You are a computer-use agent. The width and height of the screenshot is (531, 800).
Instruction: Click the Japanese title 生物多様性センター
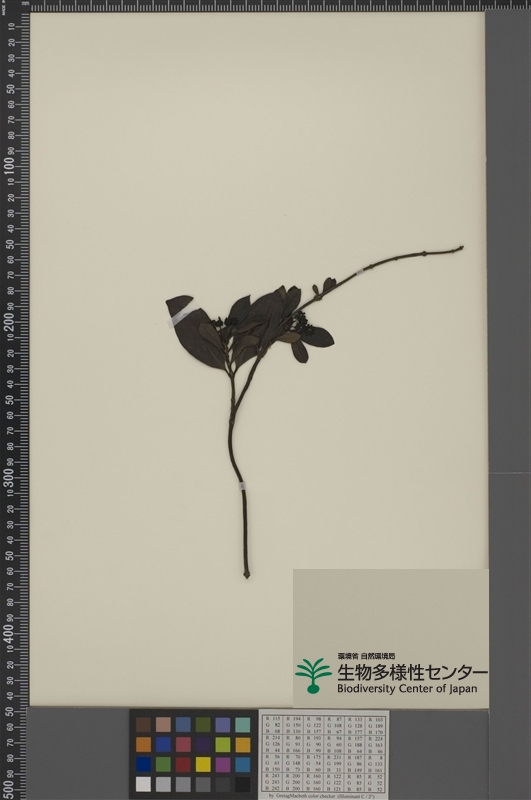point(412,672)
